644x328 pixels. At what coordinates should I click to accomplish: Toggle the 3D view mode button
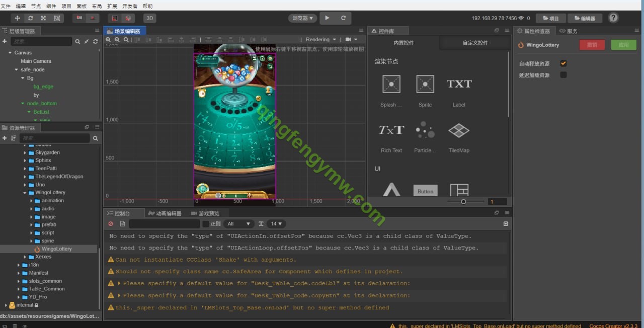coord(149,18)
